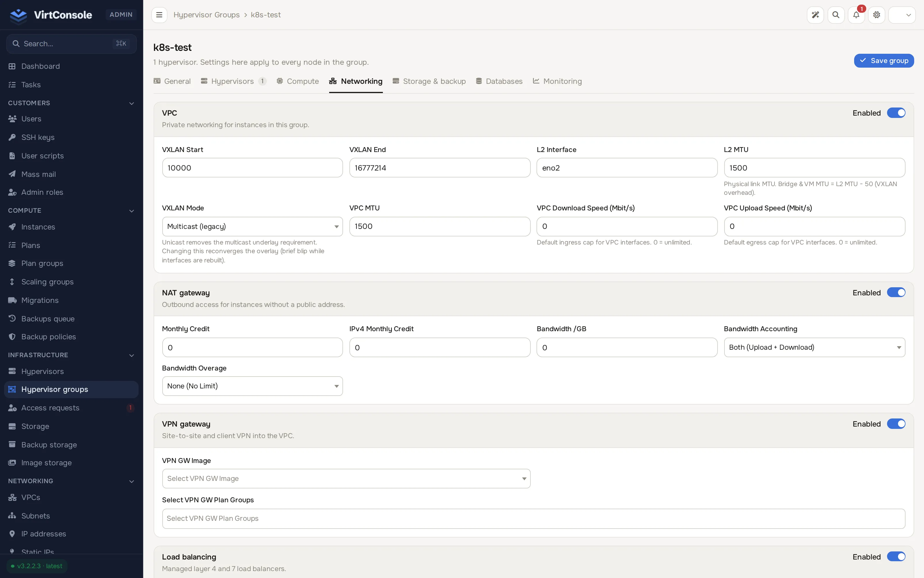Switch to the General tab
Viewport: 924px width, 578px height.
click(172, 81)
